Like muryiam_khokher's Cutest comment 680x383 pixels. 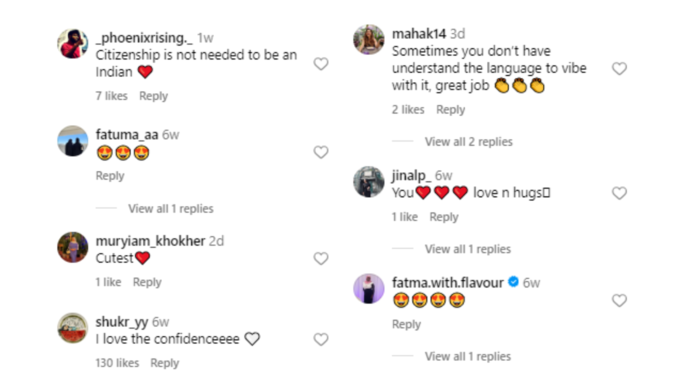(321, 259)
